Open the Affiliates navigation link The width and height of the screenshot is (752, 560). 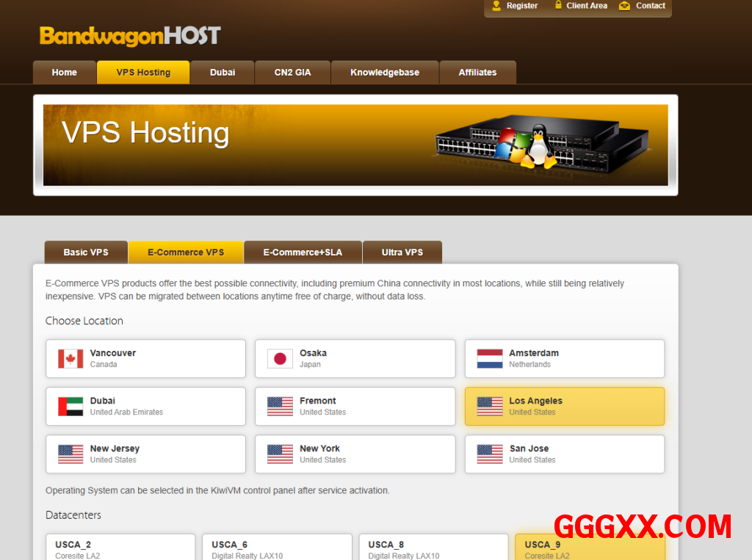click(477, 73)
